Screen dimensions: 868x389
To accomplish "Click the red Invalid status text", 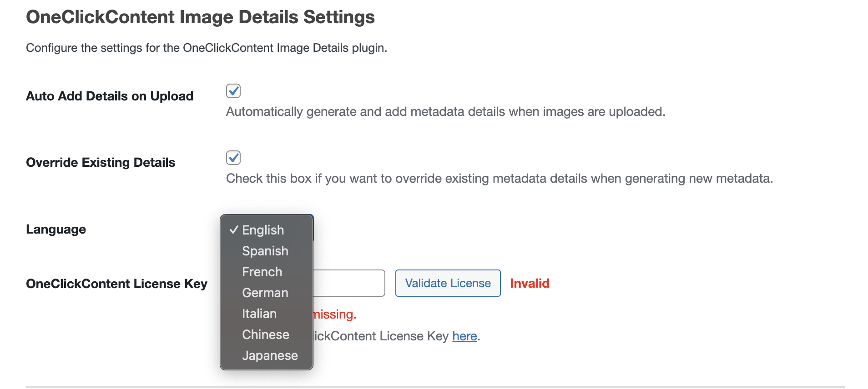I will click(x=530, y=283).
